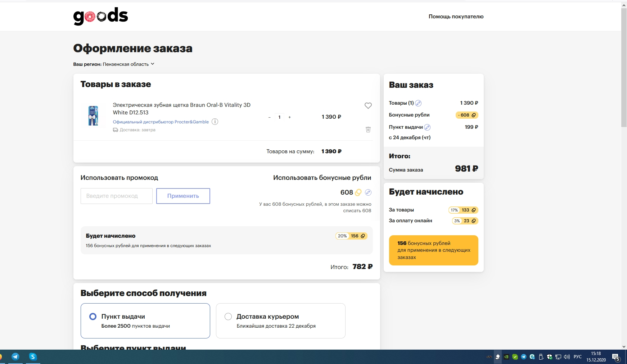Select Пункт выдачи pickup option
This screenshot has height=364, width=627.
145,321
